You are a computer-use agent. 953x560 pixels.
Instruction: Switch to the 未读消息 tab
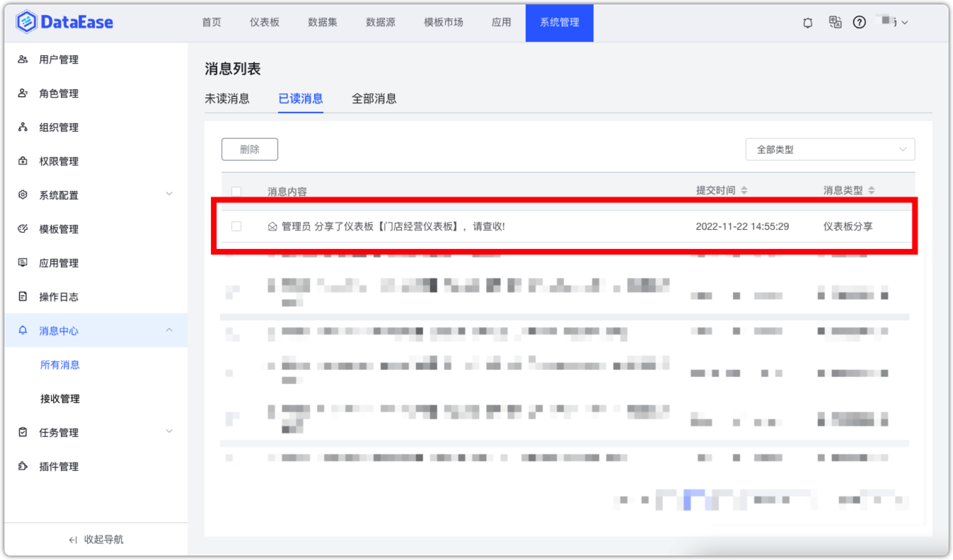227,99
